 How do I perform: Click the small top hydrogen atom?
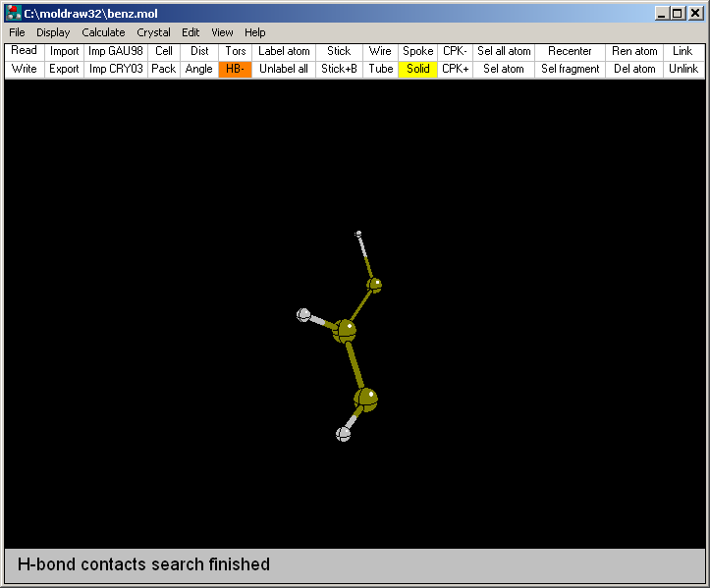click(358, 234)
